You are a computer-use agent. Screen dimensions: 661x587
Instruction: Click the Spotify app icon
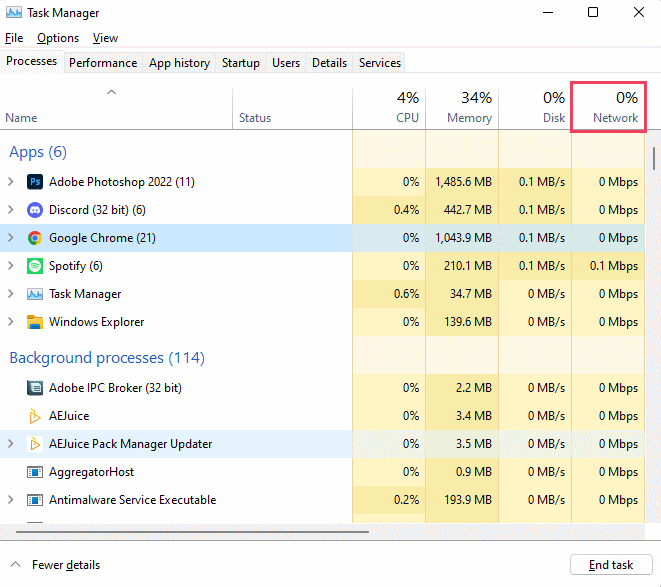point(35,266)
